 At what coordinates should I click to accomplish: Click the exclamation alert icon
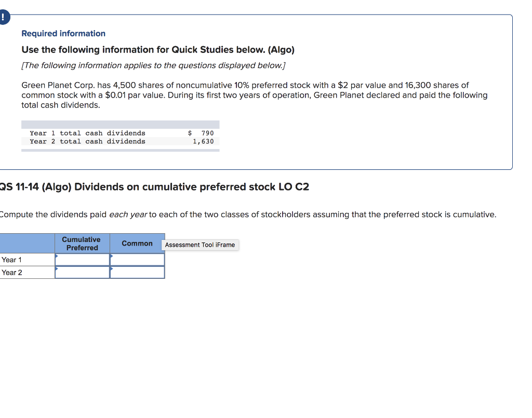4,17
